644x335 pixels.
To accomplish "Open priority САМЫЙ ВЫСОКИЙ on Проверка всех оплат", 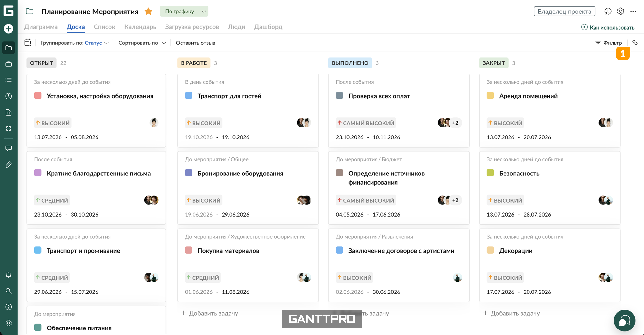I will pyautogui.click(x=366, y=123).
